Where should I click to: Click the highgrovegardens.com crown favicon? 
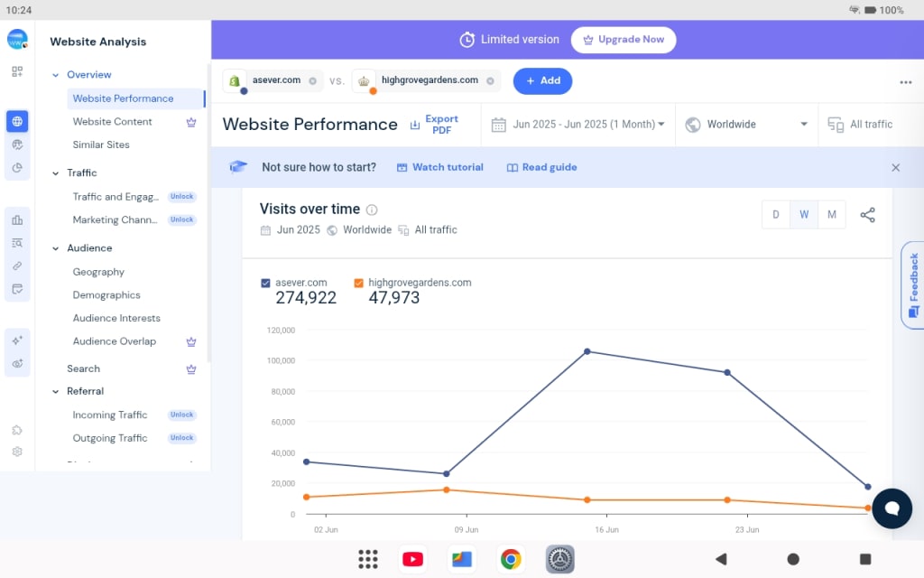click(x=364, y=80)
